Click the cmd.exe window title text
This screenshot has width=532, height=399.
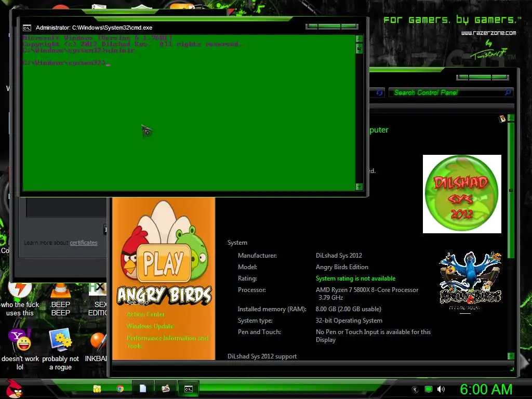(x=94, y=28)
